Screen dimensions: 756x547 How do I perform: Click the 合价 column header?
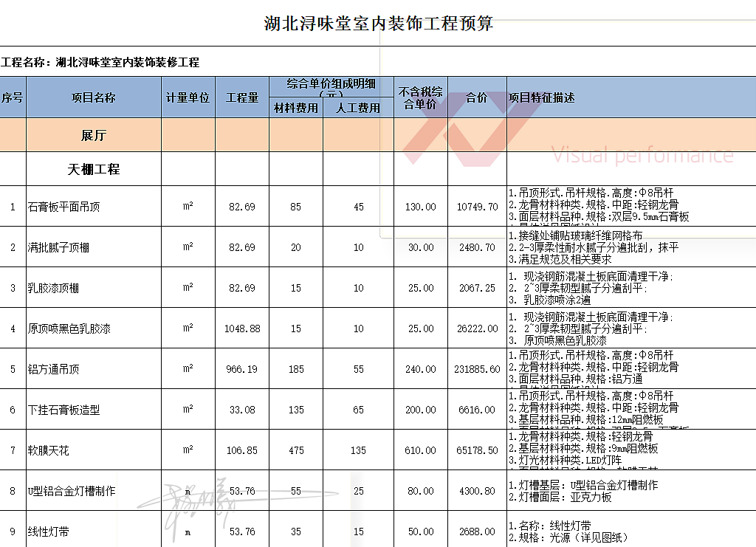tap(477, 97)
